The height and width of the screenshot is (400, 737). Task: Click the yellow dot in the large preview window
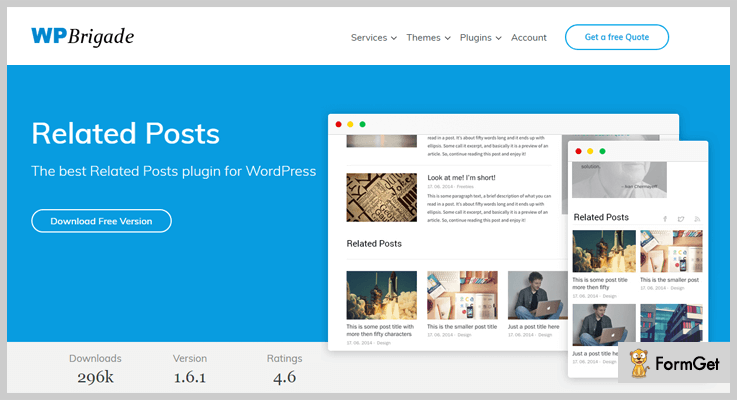(x=350, y=124)
